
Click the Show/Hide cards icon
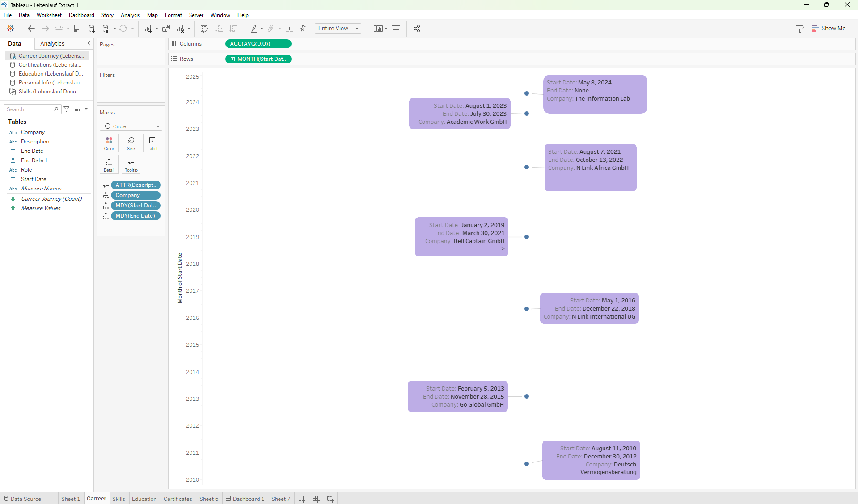coord(378,29)
